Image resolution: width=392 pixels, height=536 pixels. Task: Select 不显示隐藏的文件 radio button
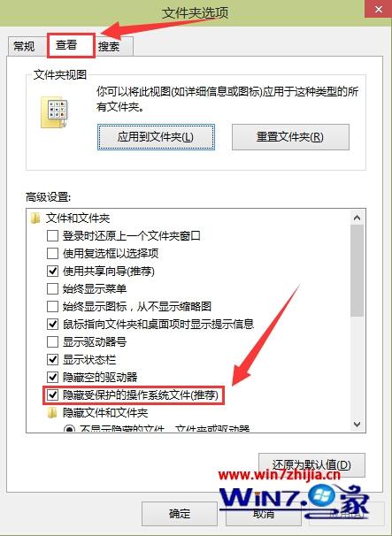point(70,429)
